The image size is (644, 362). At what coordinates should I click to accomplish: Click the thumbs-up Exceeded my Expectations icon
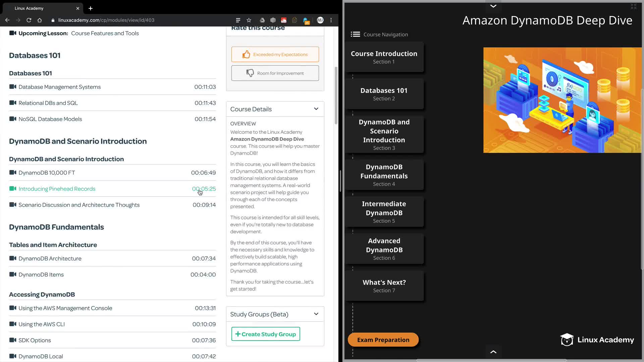[246, 54]
